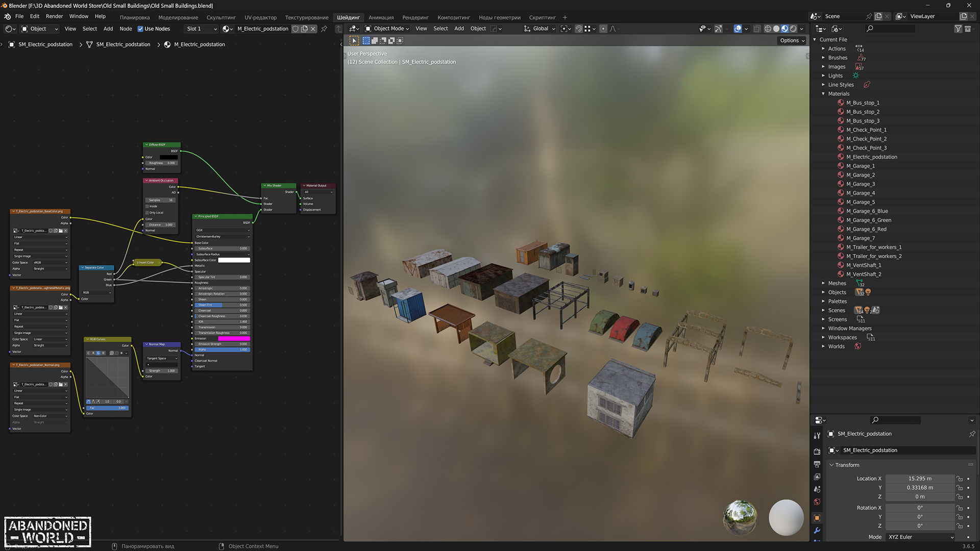Open the Modifiers properties tab
The width and height of the screenshot is (980, 551).
pos(817,531)
